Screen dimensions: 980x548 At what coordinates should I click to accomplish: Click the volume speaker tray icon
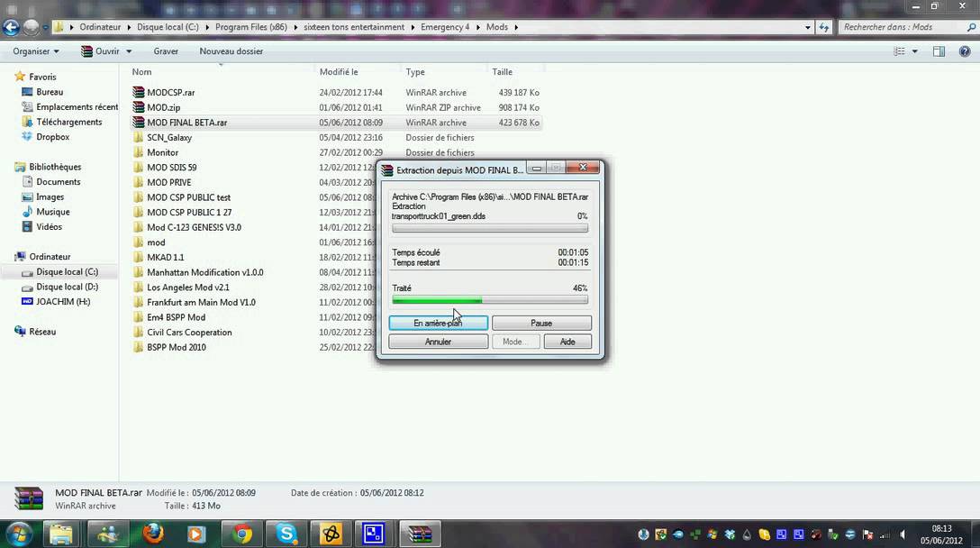(903, 534)
